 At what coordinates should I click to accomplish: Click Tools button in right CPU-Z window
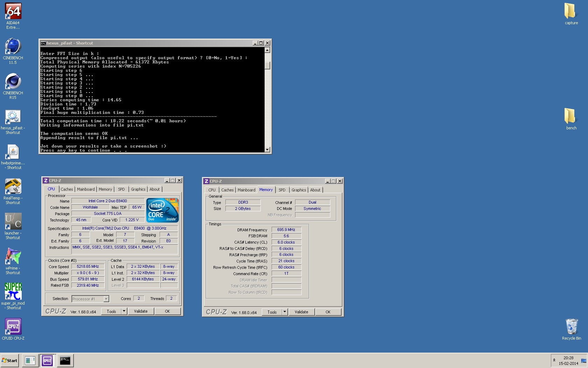(272, 312)
